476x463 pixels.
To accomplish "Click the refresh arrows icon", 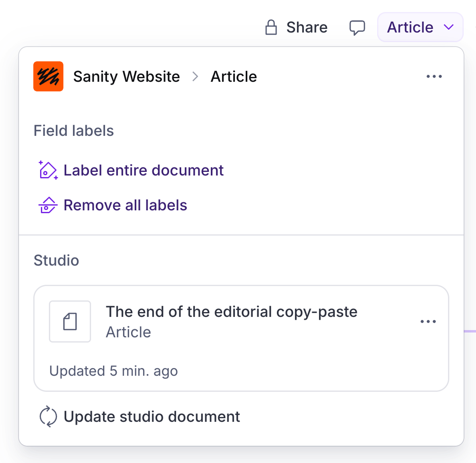I will tap(48, 417).
